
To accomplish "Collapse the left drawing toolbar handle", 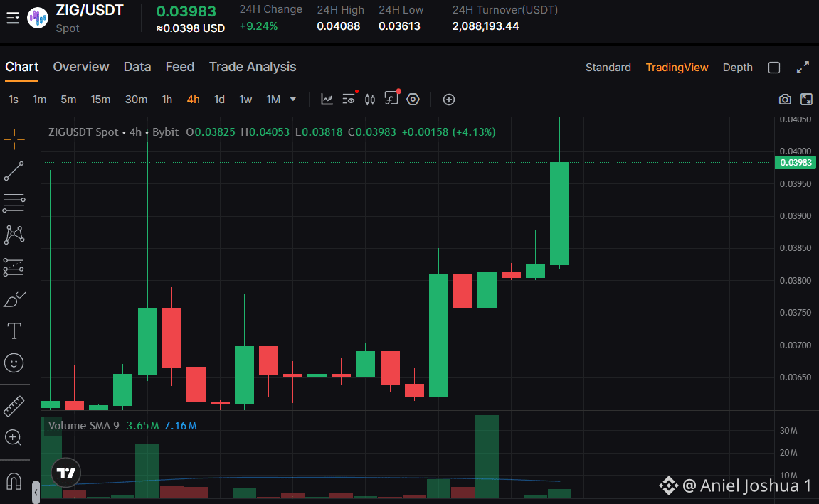I will point(36,492).
